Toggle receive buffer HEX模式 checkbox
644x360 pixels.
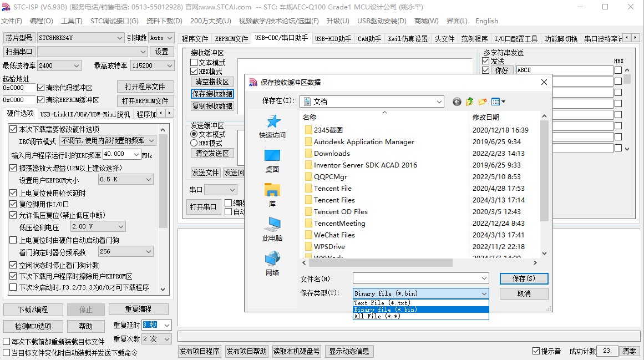point(194,72)
